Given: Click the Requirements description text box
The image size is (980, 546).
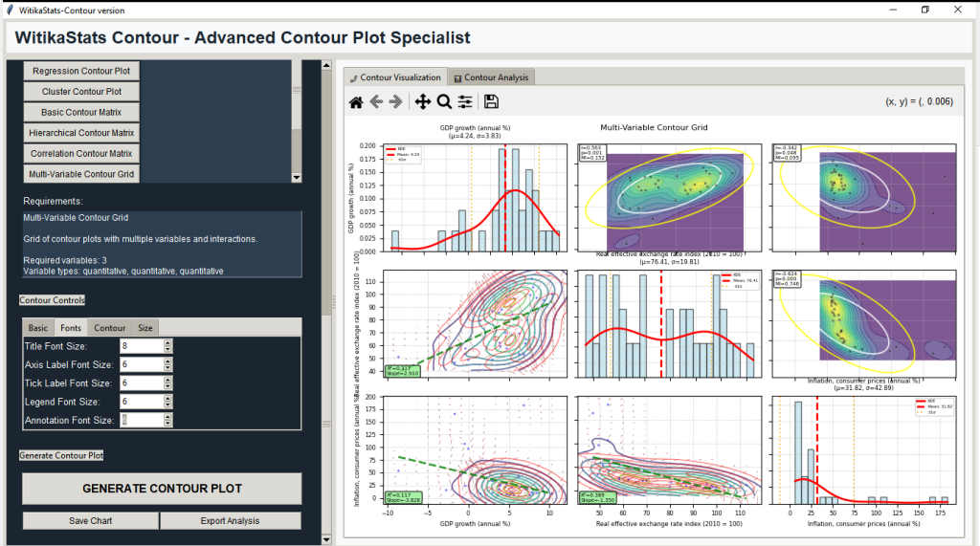Looking at the screenshot, I should (x=162, y=244).
